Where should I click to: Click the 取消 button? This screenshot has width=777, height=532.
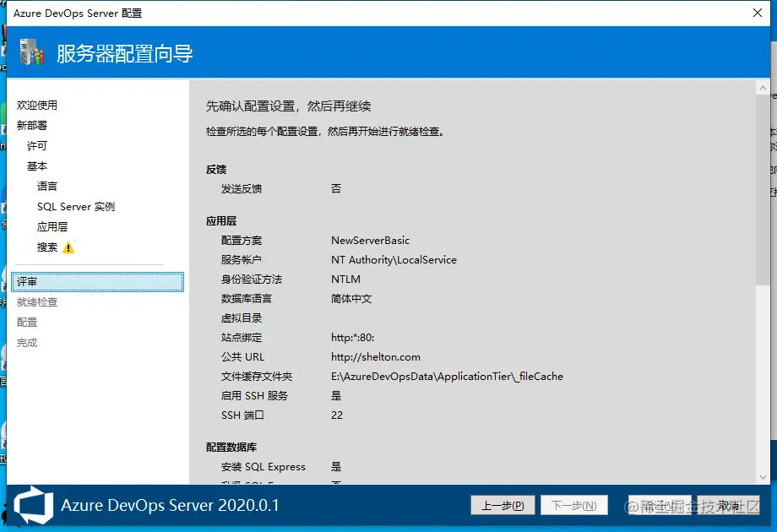coord(728,505)
